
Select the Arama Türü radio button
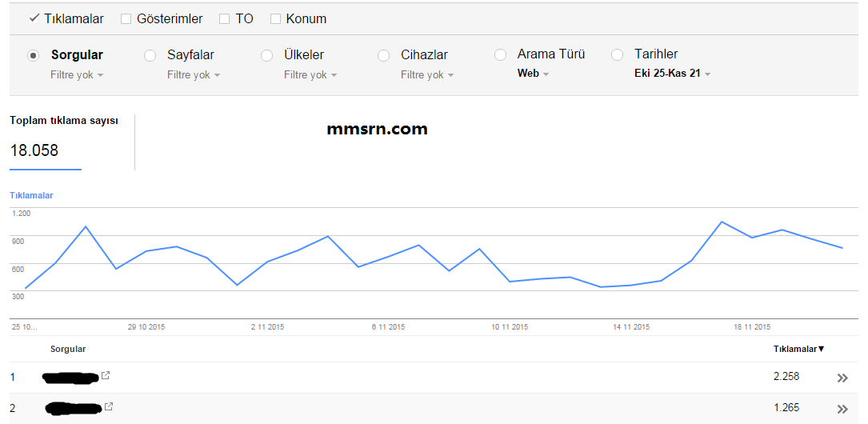(x=501, y=54)
